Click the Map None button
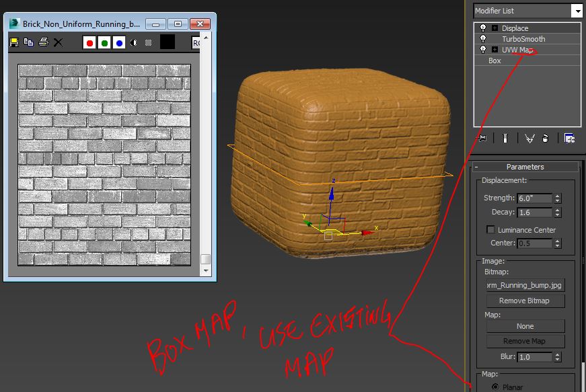Screen dimensions: 586x392 [x=525, y=326]
